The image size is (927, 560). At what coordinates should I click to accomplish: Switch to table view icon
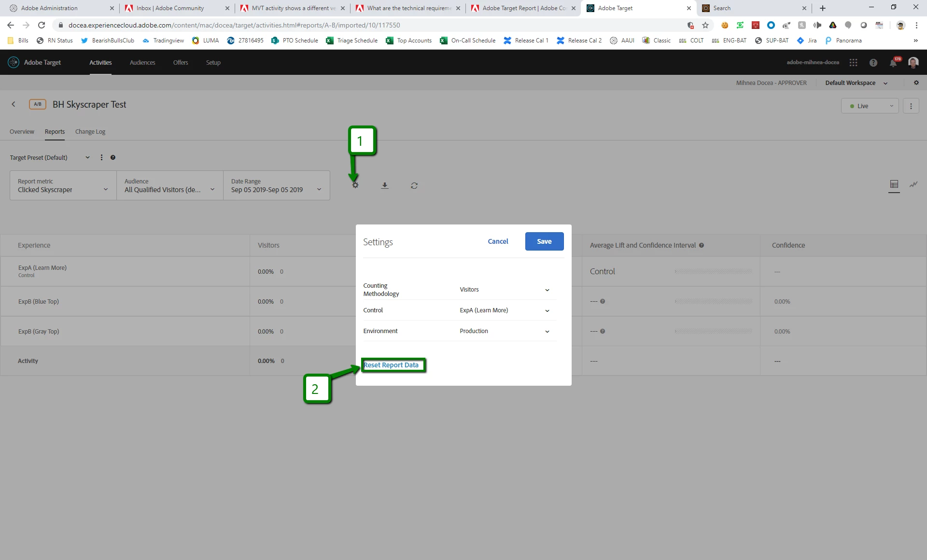894,184
